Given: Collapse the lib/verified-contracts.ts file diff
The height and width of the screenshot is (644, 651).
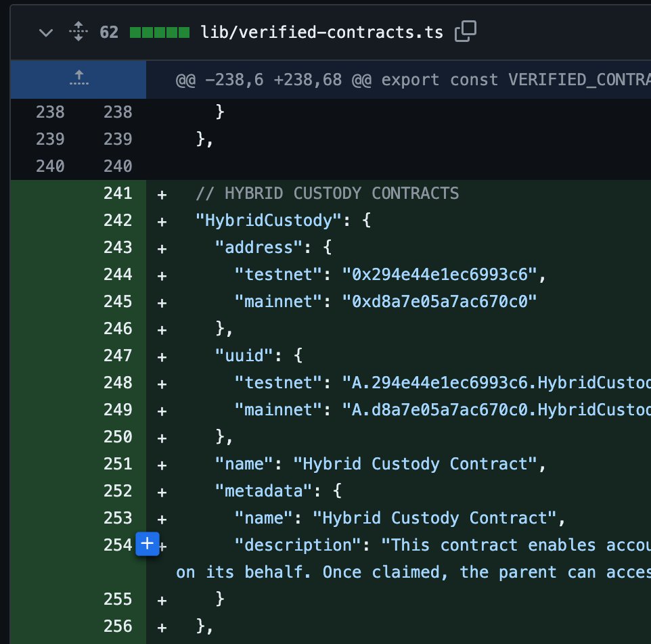Looking at the screenshot, I should [x=45, y=31].
